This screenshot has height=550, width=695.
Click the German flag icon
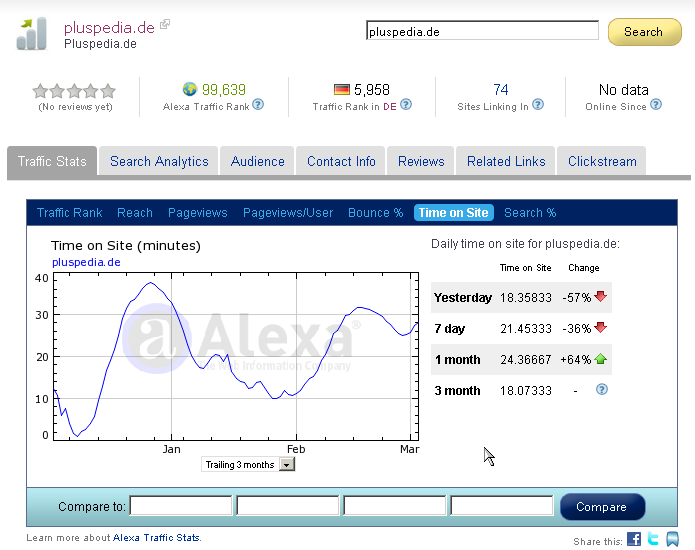[342, 90]
